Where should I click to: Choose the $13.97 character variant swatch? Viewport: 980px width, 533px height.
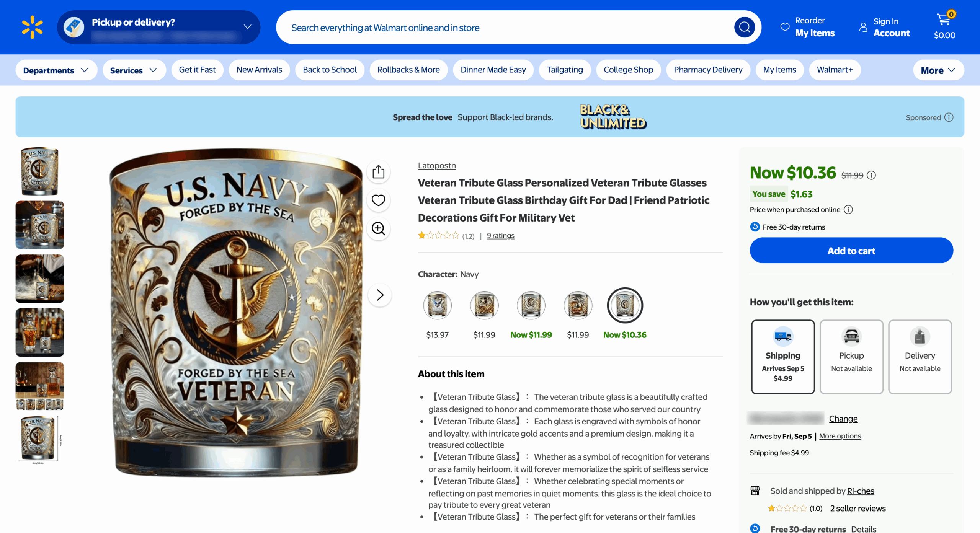pos(437,305)
